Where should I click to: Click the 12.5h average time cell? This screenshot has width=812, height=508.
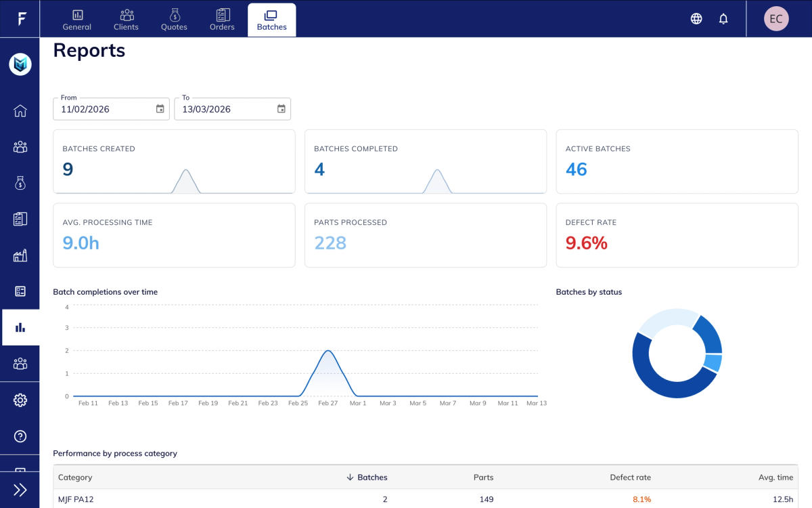tap(783, 499)
